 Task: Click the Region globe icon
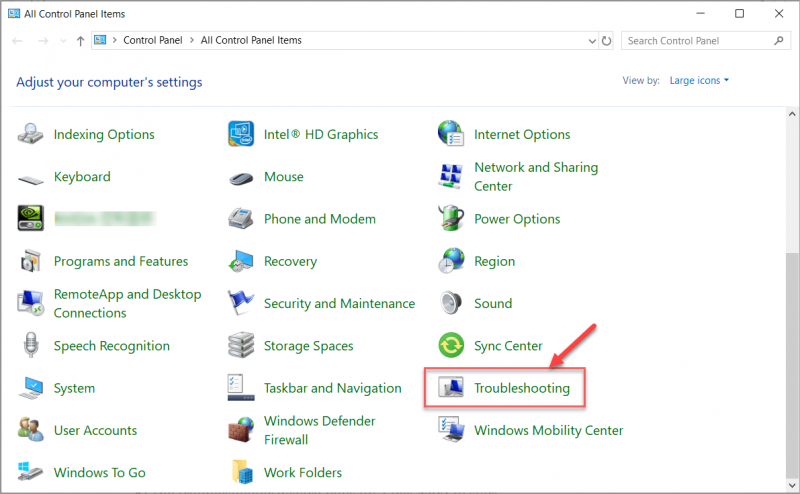pos(451,261)
